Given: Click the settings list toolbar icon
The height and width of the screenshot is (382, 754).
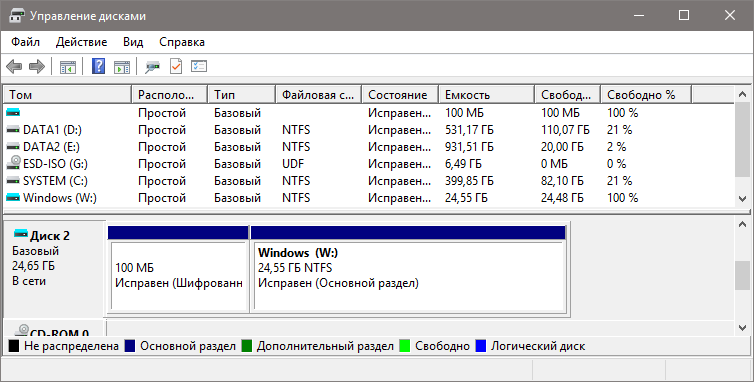Looking at the screenshot, I should 199,66.
